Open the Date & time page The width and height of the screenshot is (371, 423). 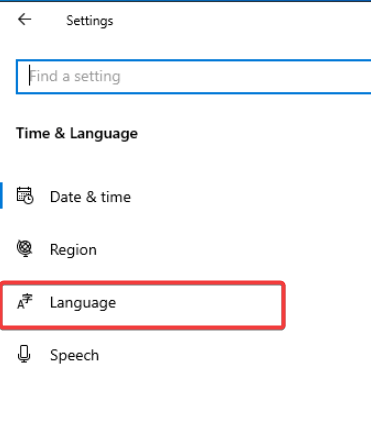(90, 197)
